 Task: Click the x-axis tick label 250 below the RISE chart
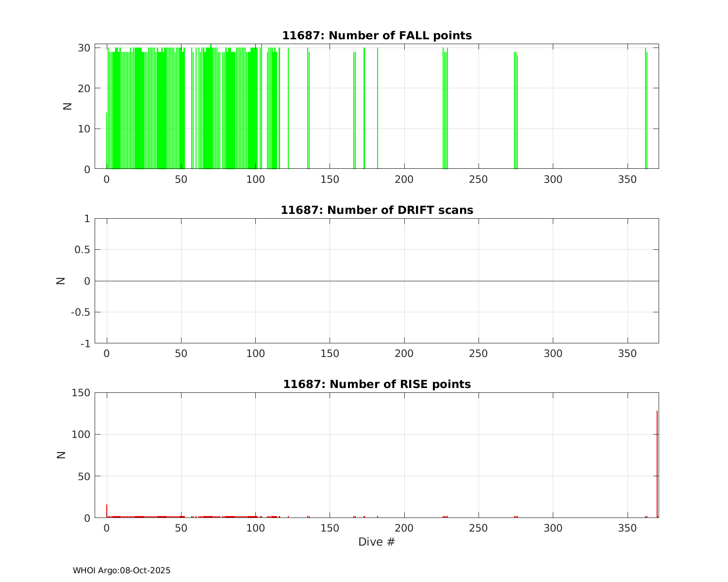click(479, 528)
